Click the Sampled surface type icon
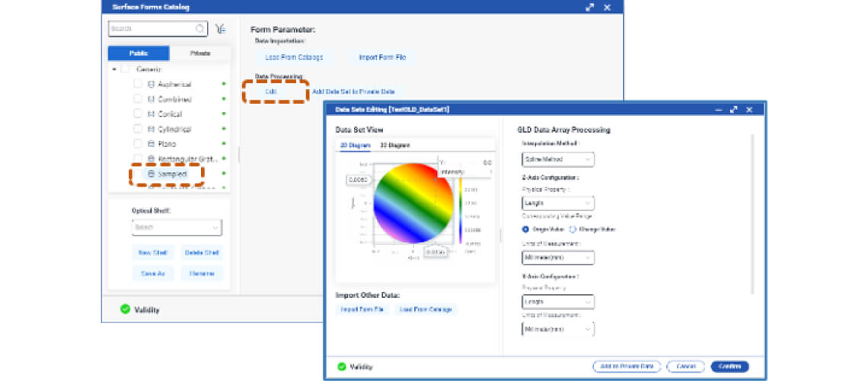The width and height of the screenshot is (868, 381). pyautogui.click(x=151, y=174)
